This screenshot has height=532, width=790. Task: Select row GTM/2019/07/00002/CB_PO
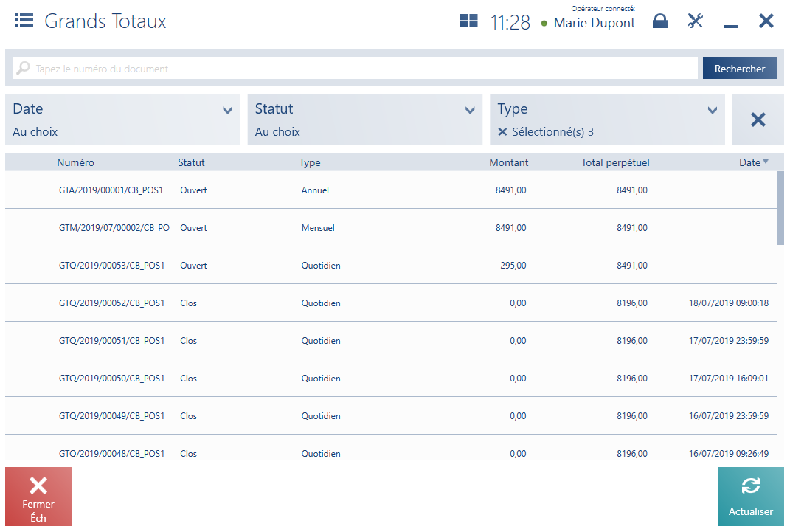click(391, 228)
